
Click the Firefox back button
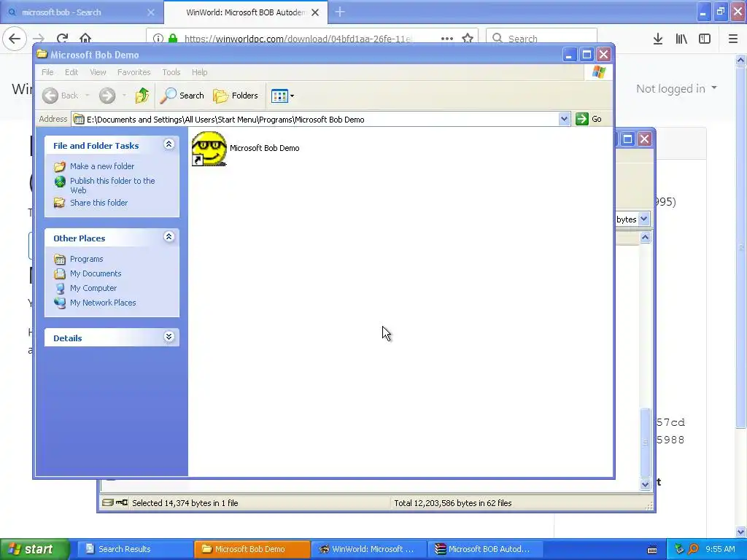15,39
